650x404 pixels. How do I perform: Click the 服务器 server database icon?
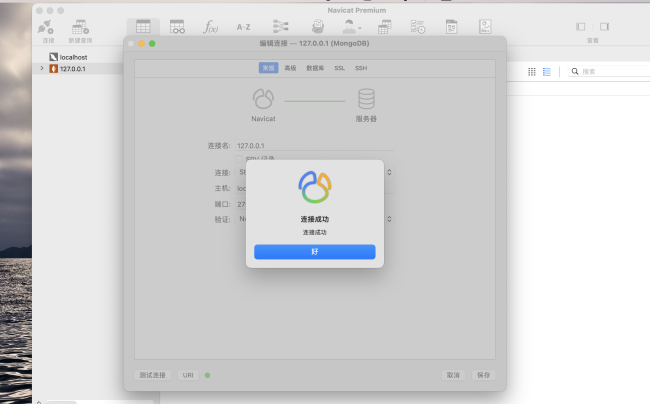pos(366,99)
